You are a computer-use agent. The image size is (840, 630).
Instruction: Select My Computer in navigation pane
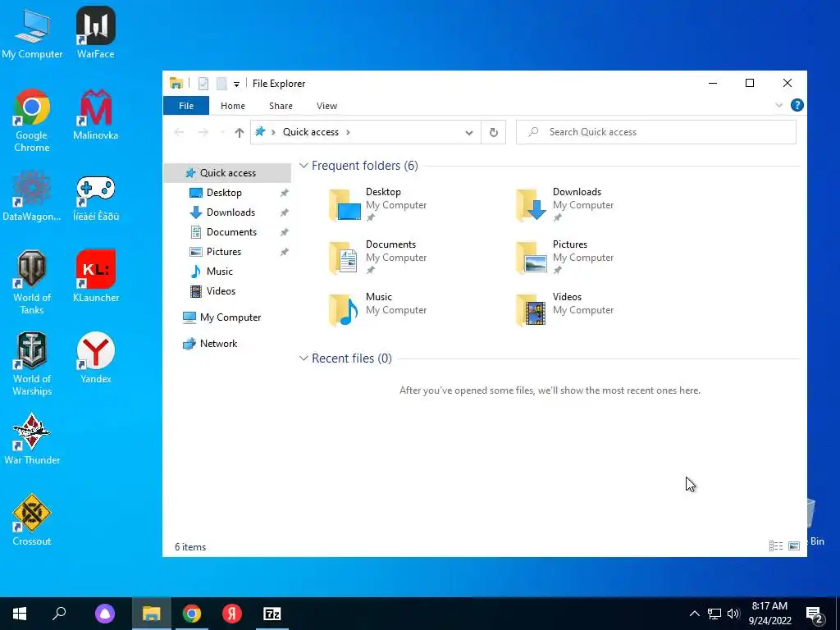(227, 317)
